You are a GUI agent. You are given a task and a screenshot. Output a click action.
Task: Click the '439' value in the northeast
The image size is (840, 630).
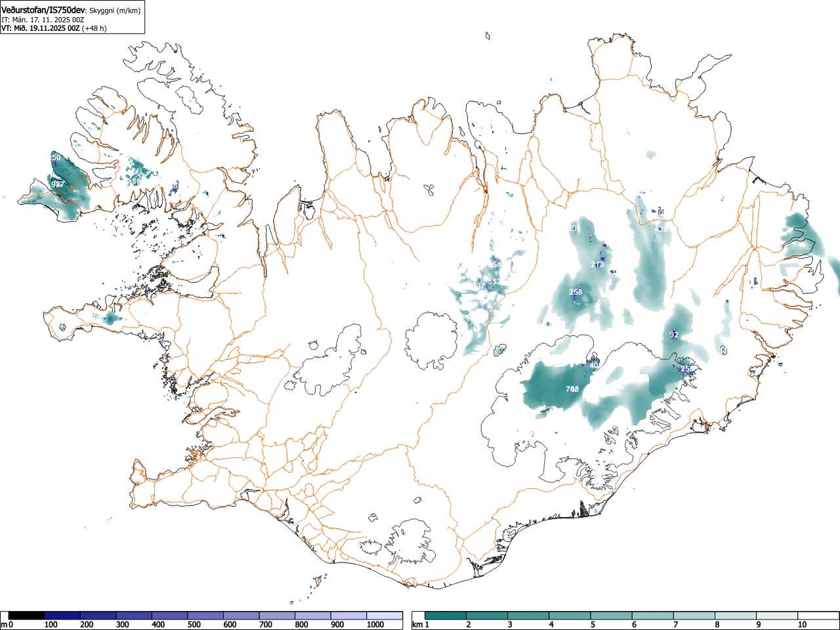click(662, 229)
